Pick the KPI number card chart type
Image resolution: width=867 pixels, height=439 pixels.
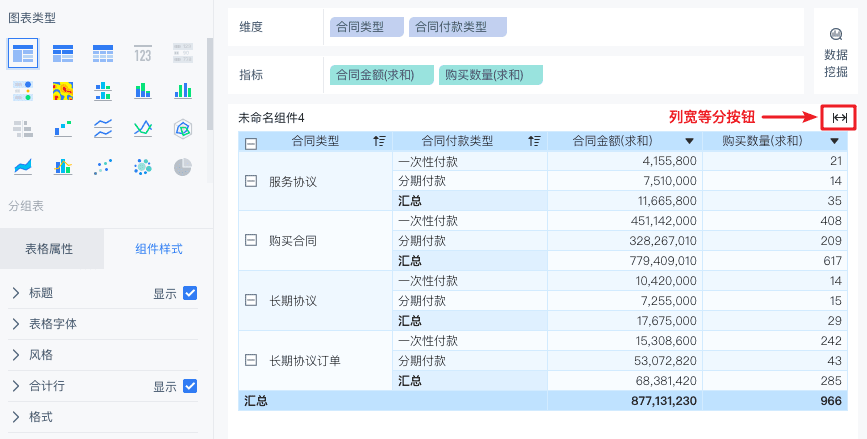[x=143, y=53]
